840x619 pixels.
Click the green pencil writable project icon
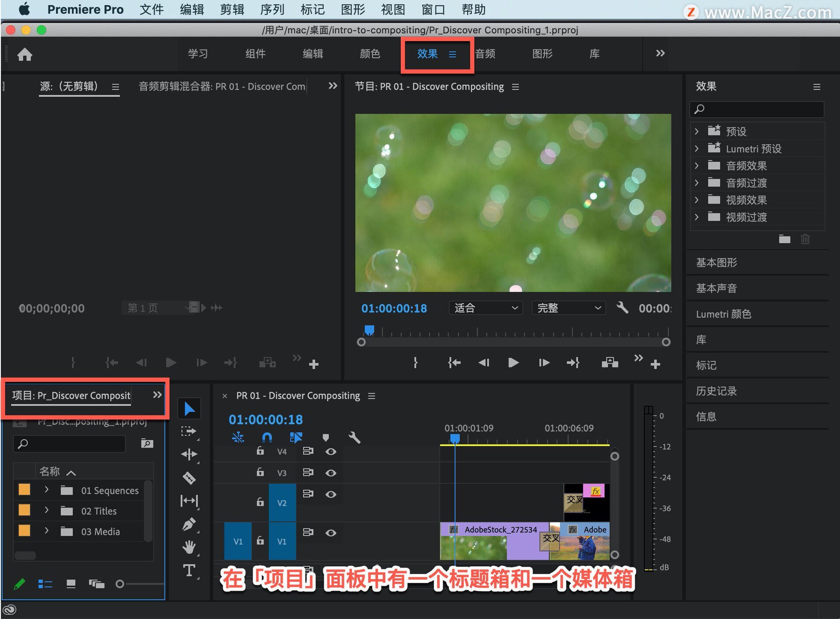(19, 584)
